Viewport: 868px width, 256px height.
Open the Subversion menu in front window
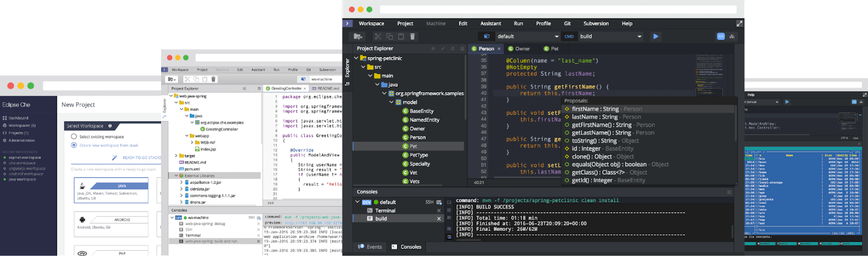pyautogui.click(x=596, y=23)
